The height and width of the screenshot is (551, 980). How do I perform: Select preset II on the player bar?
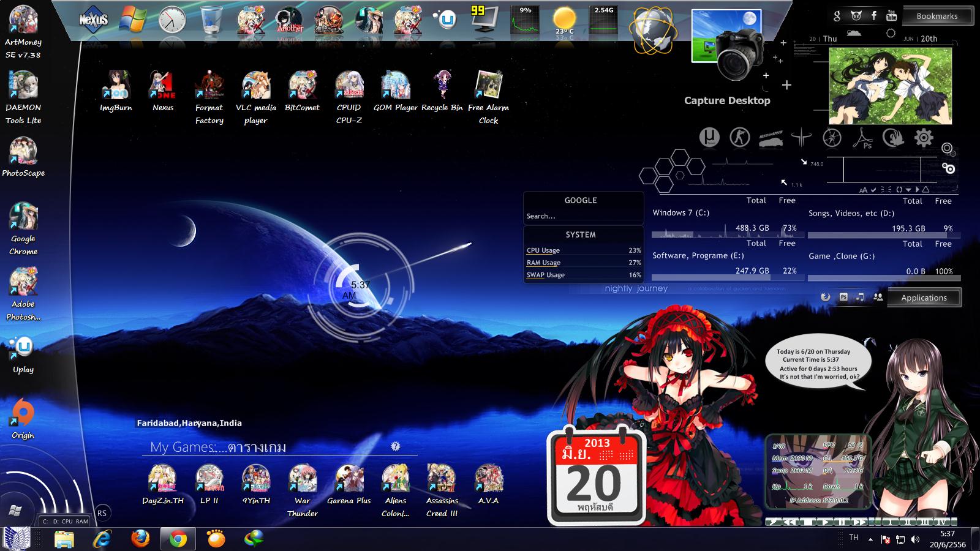pyautogui.click(x=908, y=522)
